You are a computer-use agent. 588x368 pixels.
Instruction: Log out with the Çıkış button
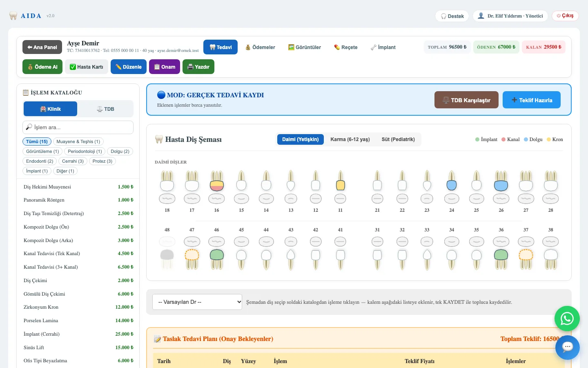pos(565,16)
